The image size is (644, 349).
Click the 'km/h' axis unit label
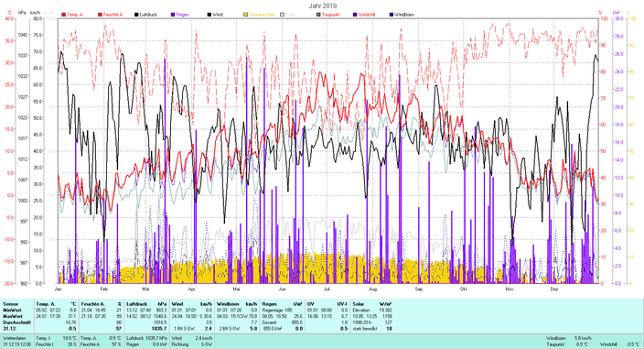pyautogui.click(x=36, y=13)
